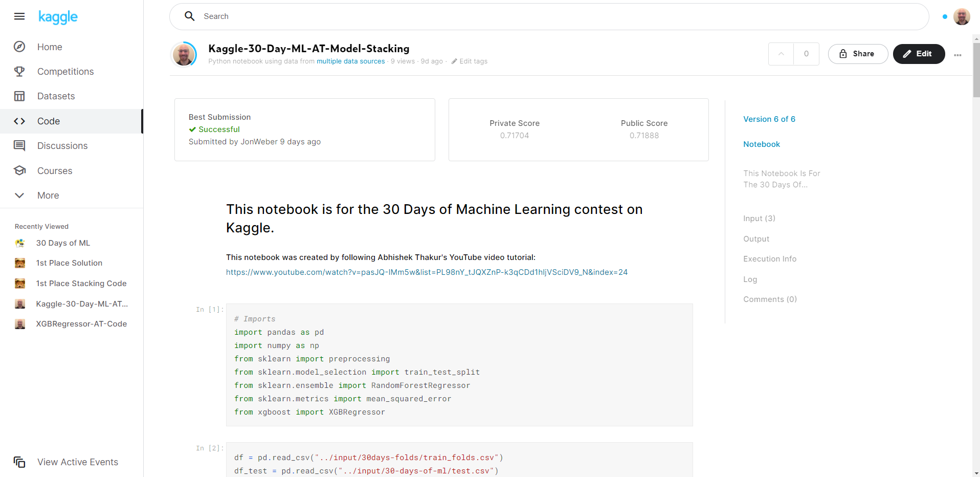The width and height of the screenshot is (980, 477).
Task: Click the Kaggle logo
Action: coord(58,17)
